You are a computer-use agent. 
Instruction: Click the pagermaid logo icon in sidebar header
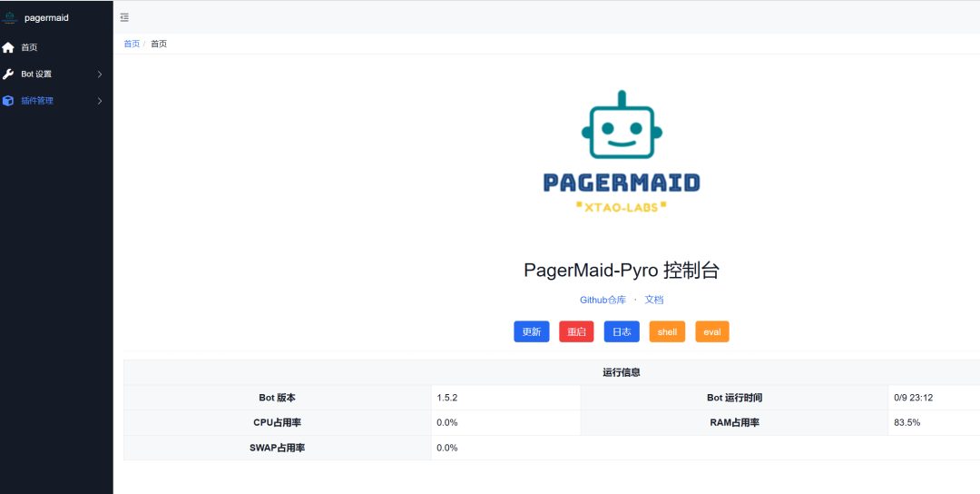point(9,18)
